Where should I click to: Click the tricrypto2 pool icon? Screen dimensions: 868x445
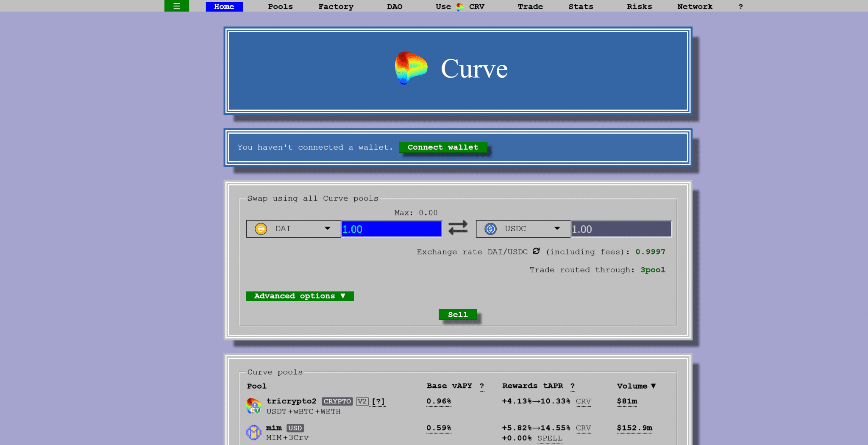tap(253, 406)
